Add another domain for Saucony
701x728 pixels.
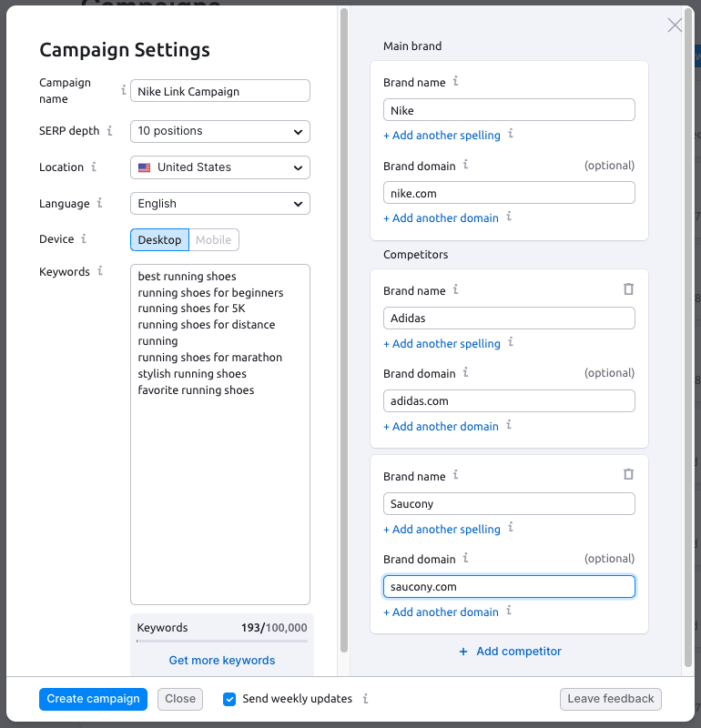click(x=441, y=612)
